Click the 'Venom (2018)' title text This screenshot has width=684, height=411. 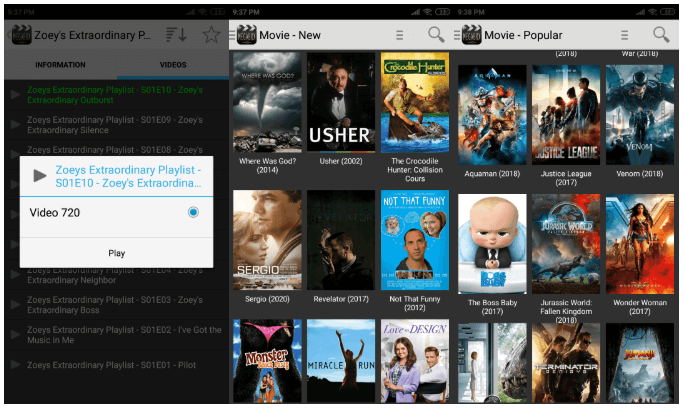click(x=640, y=174)
